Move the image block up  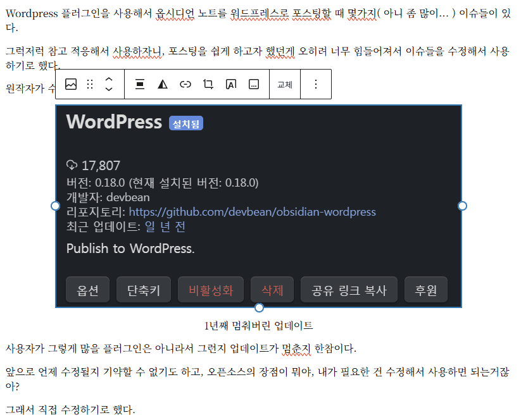109,80
